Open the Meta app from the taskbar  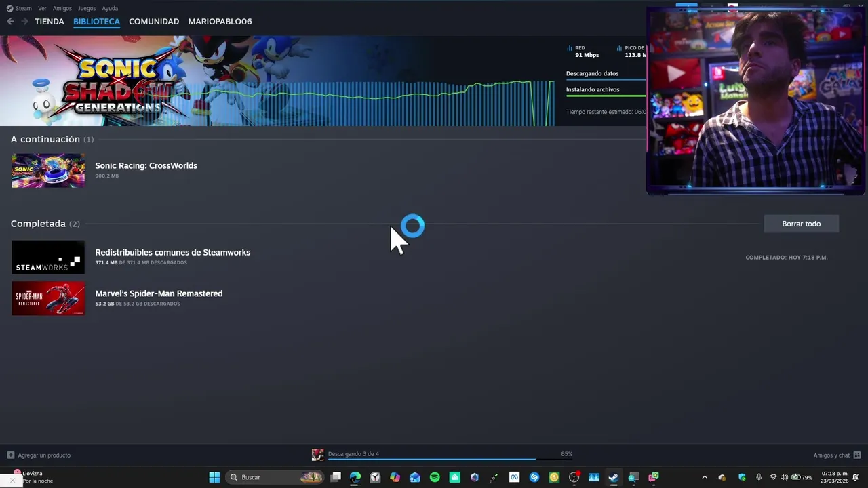point(514,477)
